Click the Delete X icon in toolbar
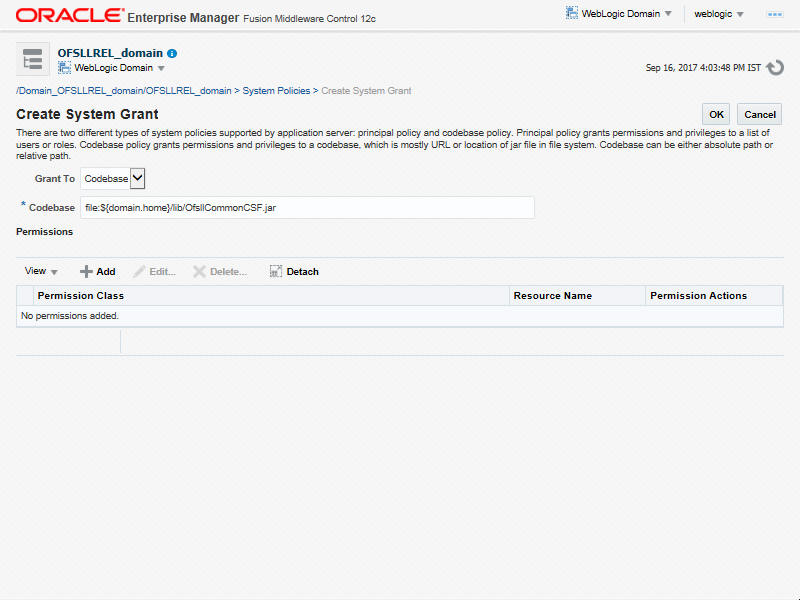 click(199, 271)
